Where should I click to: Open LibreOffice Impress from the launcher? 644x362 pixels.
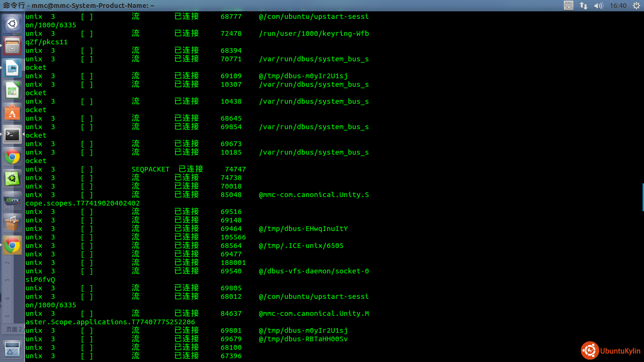(x=12, y=68)
